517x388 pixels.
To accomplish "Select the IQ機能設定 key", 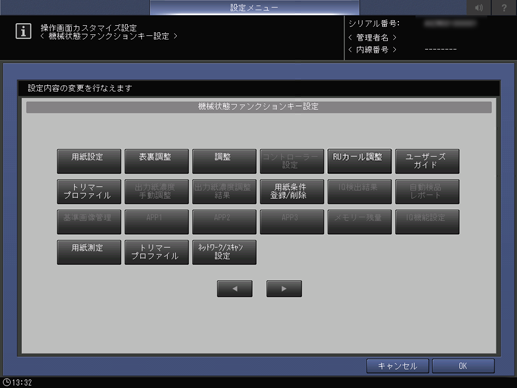I will pyautogui.click(x=427, y=222).
